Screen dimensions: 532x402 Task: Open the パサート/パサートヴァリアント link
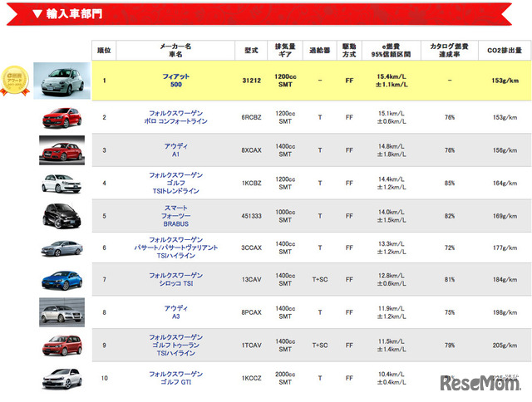pyautogui.click(x=175, y=248)
